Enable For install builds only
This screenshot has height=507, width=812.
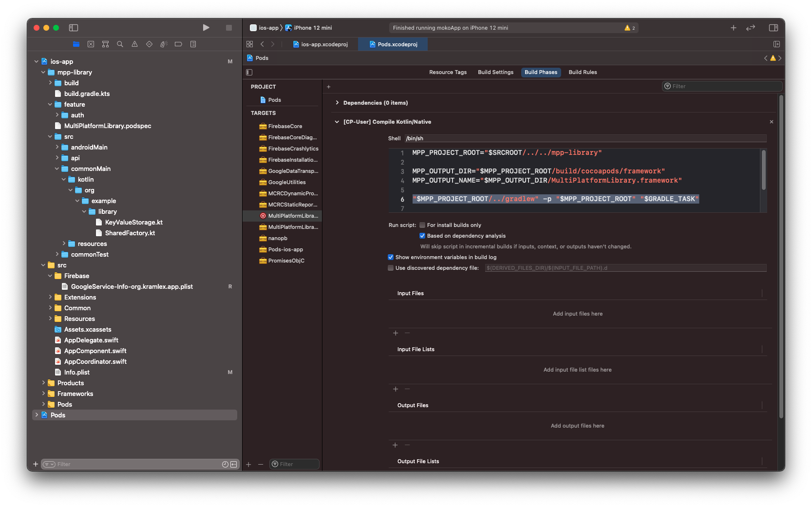(422, 225)
